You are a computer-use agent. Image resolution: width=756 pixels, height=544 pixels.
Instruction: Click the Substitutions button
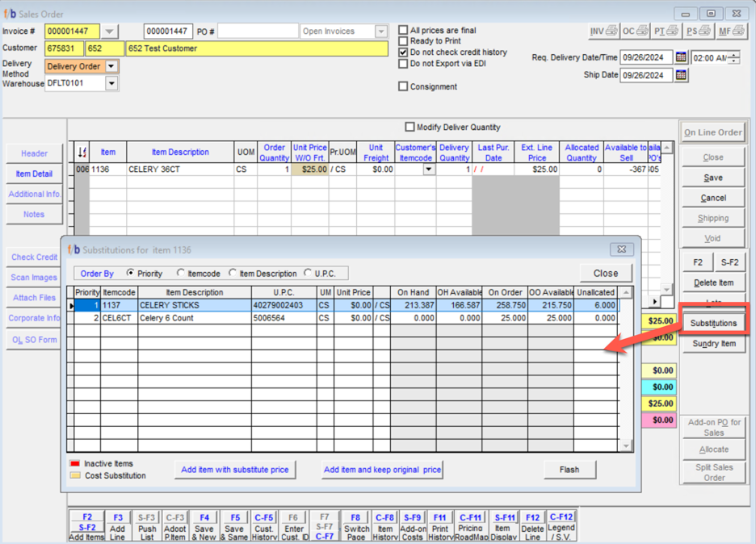713,323
